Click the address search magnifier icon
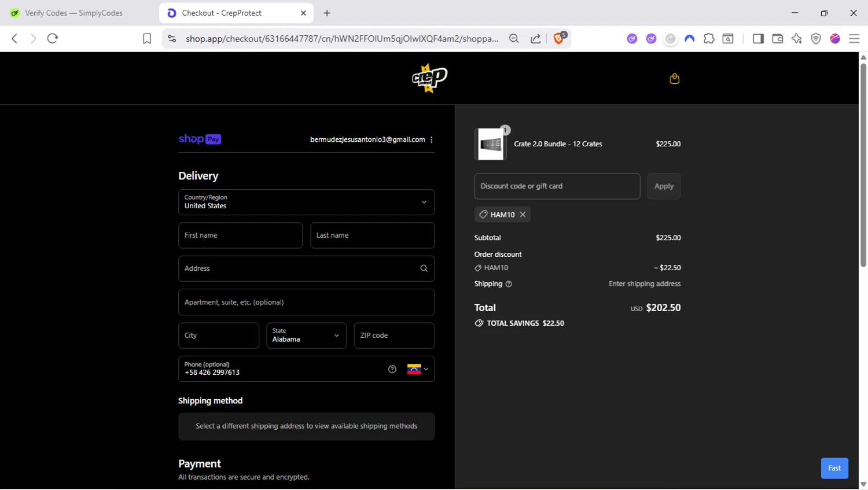 pos(424,268)
